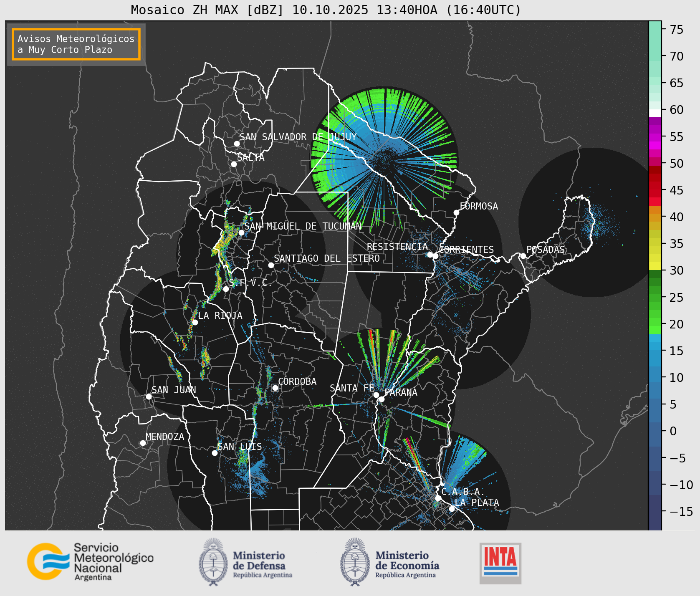The width and height of the screenshot is (700, 596).
Task: Click the yellow storm cell near Tucumán
Action: [222, 242]
